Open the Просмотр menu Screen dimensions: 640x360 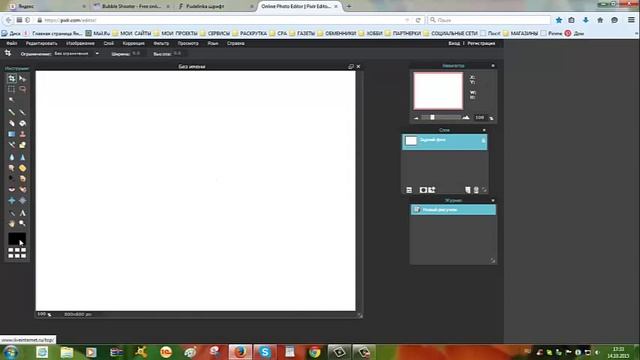pos(188,43)
